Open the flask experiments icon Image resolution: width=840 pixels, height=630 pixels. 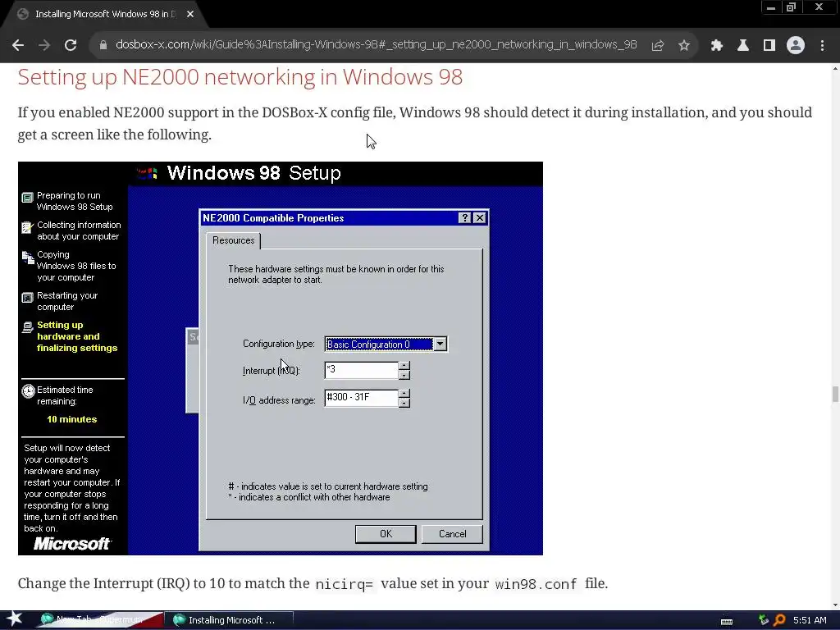(x=743, y=45)
